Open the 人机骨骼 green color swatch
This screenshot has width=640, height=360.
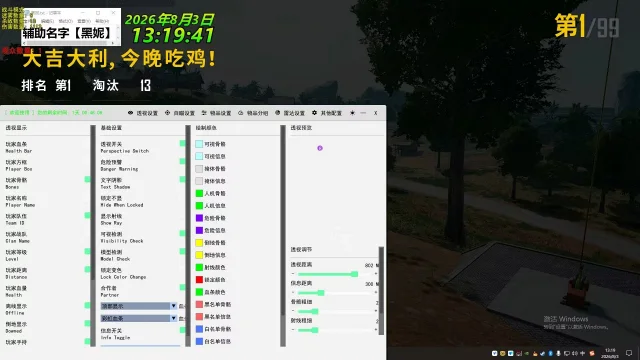pyautogui.click(x=199, y=193)
